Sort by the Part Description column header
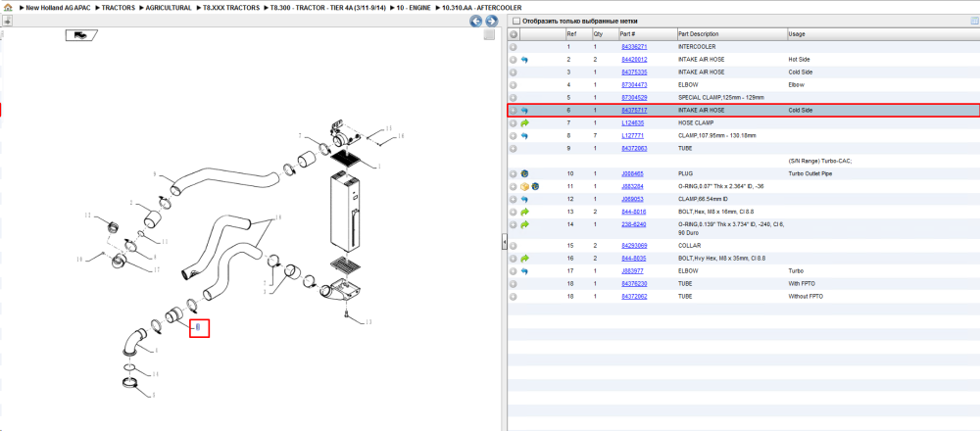980x431 pixels. [x=731, y=33]
